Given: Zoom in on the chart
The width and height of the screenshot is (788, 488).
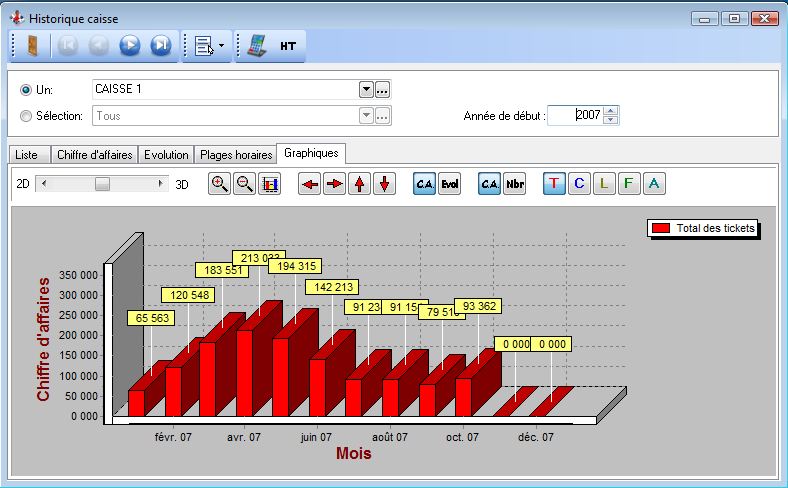Looking at the screenshot, I should coord(220,184).
